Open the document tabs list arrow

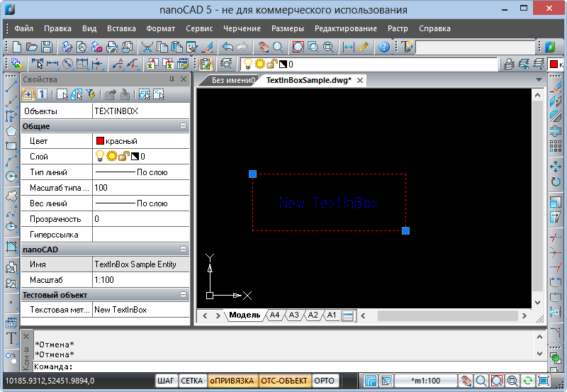click(539, 80)
